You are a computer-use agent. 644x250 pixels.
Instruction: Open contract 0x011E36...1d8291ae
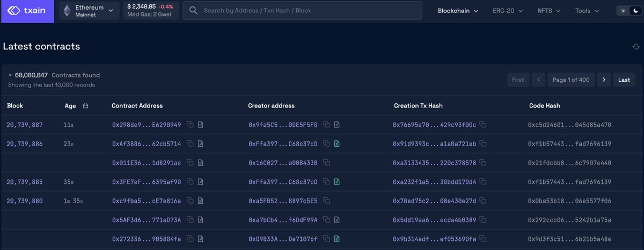pos(147,163)
